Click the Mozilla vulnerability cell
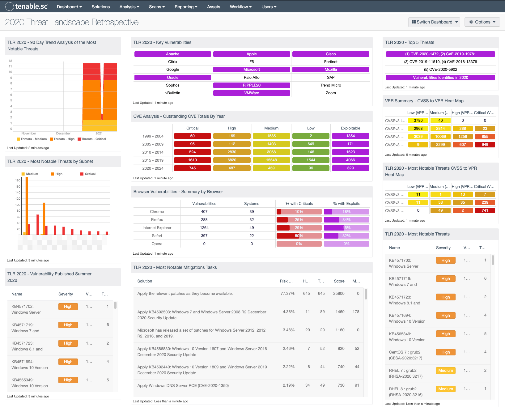Image resolution: width=505 pixels, height=420 pixels. pos(331,70)
